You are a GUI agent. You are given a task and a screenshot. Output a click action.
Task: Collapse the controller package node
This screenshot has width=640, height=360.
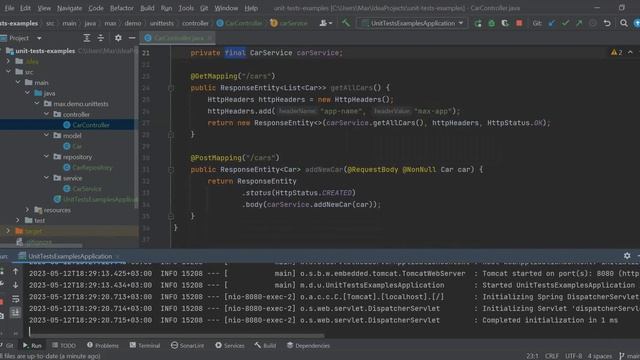click(47, 114)
